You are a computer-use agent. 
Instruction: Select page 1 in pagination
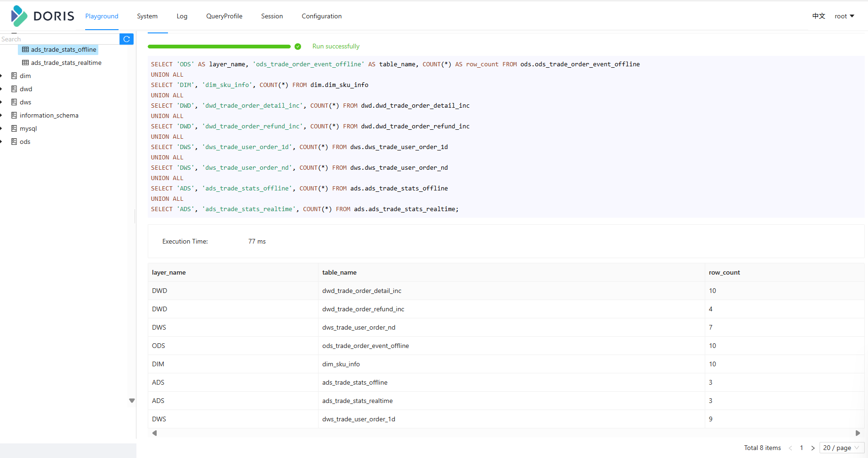point(802,448)
